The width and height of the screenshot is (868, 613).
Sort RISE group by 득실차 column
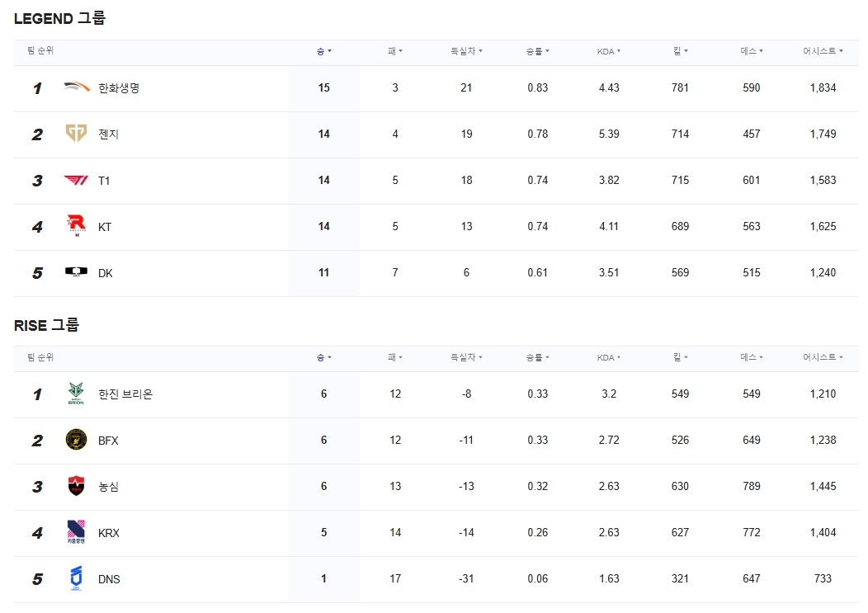[466, 357]
